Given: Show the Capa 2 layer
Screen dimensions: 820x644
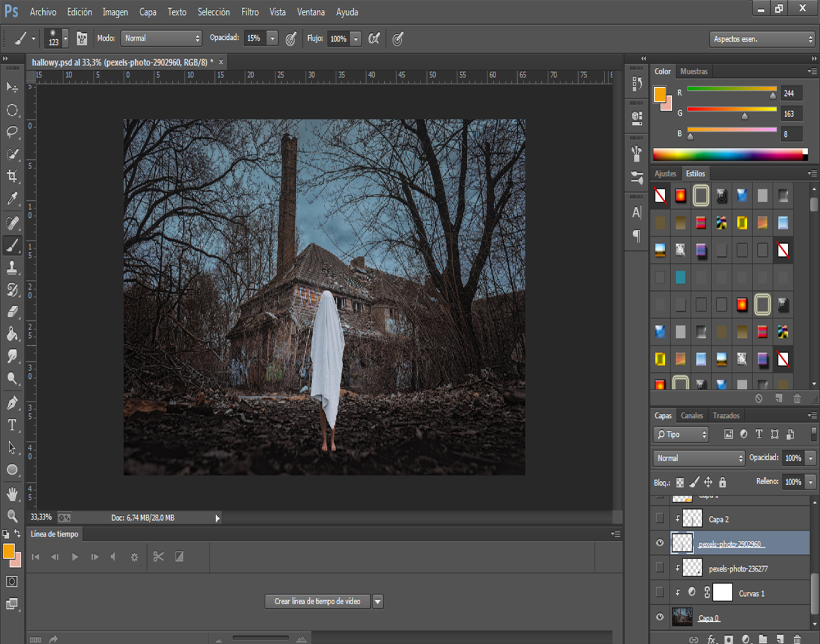Looking at the screenshot, I should 660,518.
